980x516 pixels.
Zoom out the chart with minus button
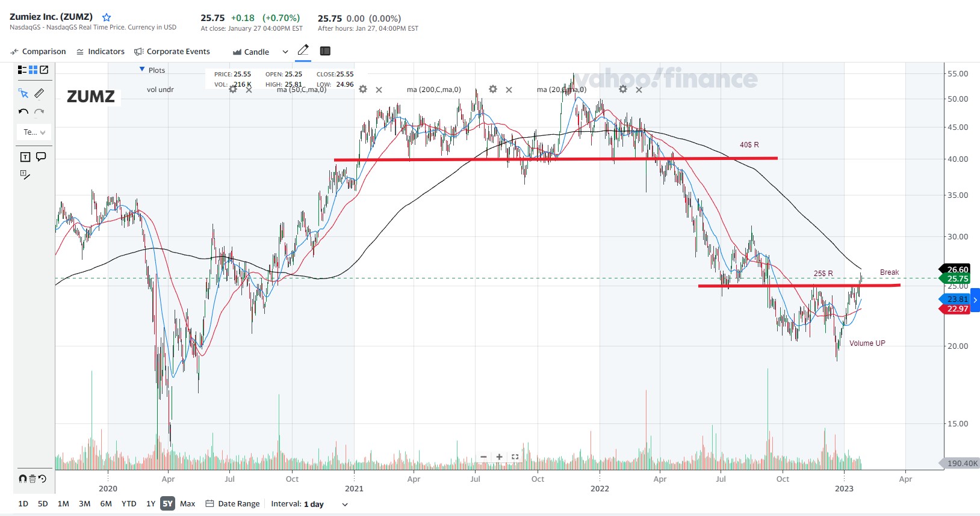[483, 457]
